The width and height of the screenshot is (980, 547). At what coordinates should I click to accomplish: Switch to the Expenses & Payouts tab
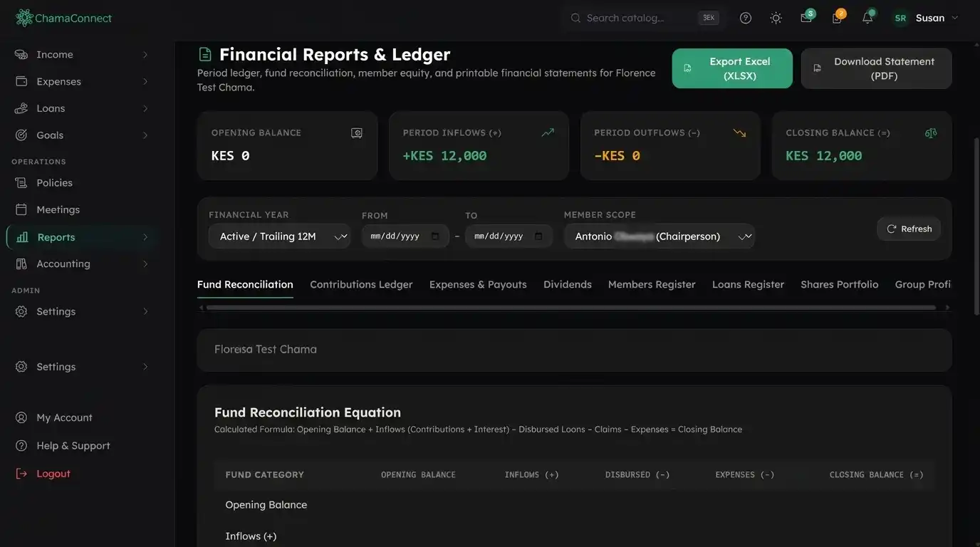coord(478,284)
